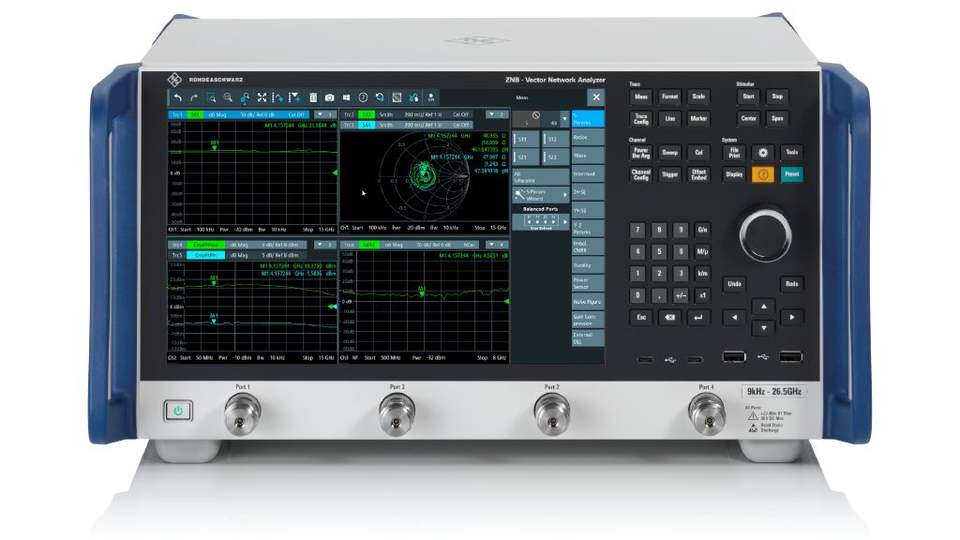Viewport: 960px width, 540px height.
Task: Click the help question mark toolbar icon
Action: pyautogui.click(x=363, y=97)
